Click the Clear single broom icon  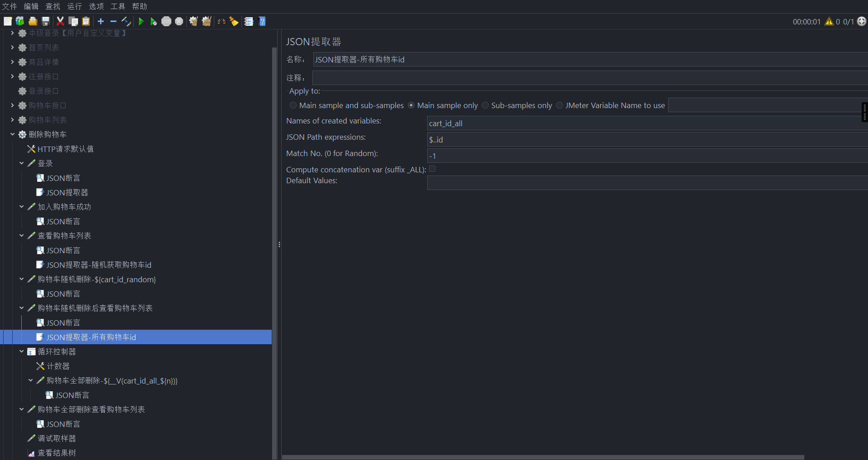tap(193, 21)
